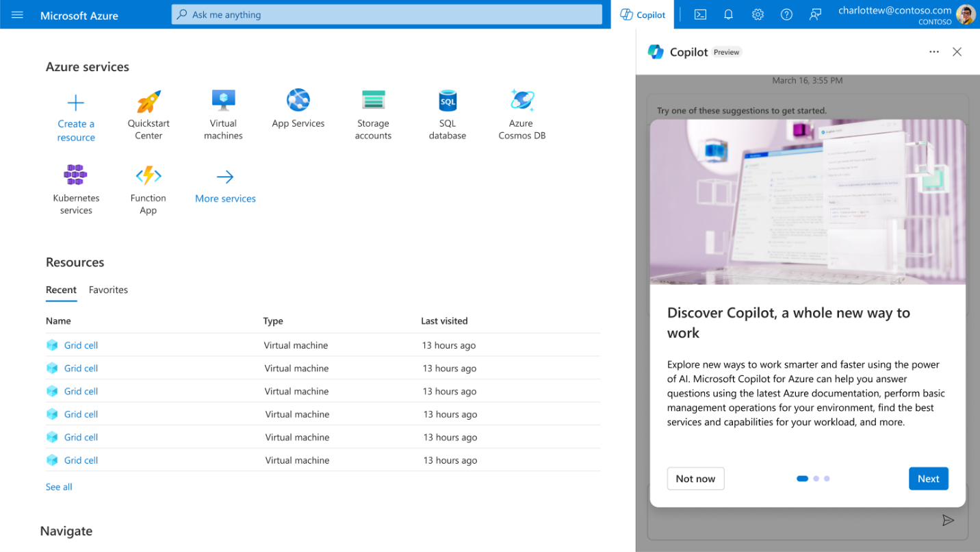Open Cloud Shell from the top bar
This screenshot has height=552, width=980.
pyautogui.click(x=699, y=14)
